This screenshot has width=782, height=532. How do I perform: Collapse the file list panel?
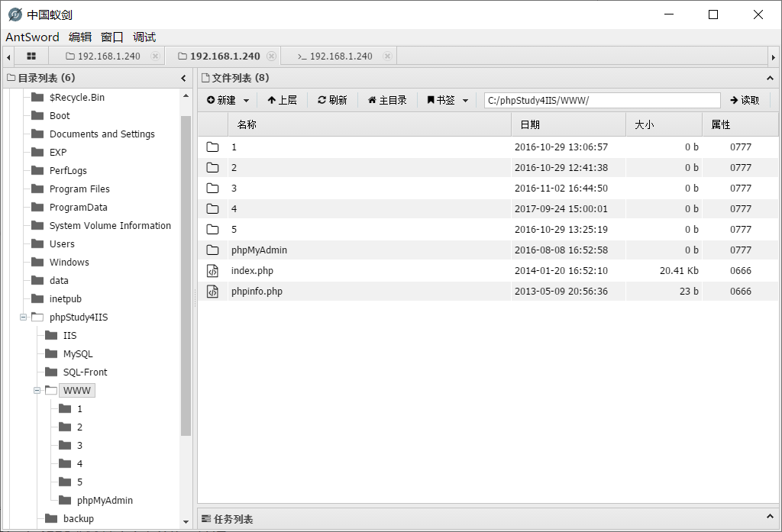770,79
